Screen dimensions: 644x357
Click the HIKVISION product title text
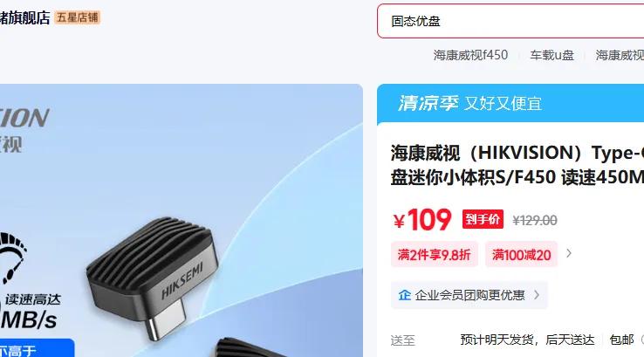[x=517, y=165]
